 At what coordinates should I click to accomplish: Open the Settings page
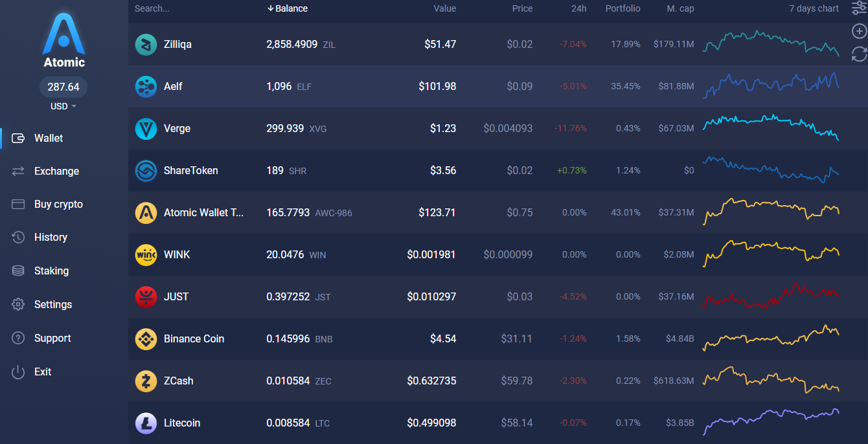point(52,305)
